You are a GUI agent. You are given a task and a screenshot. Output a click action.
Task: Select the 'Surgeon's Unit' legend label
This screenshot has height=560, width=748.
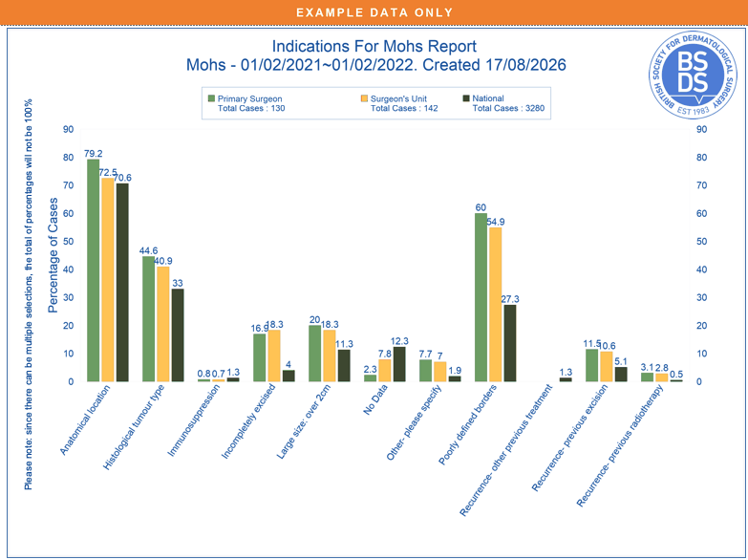click(x=398, y=98)
